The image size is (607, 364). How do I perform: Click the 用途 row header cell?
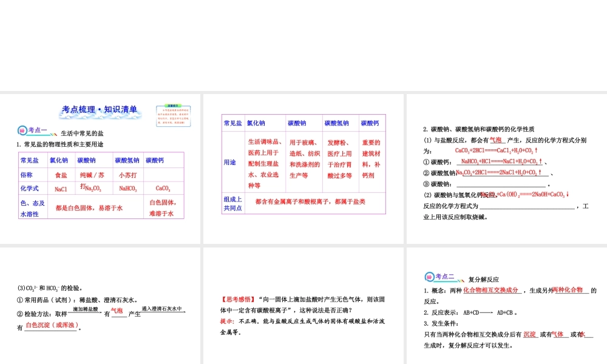point(234,162)
